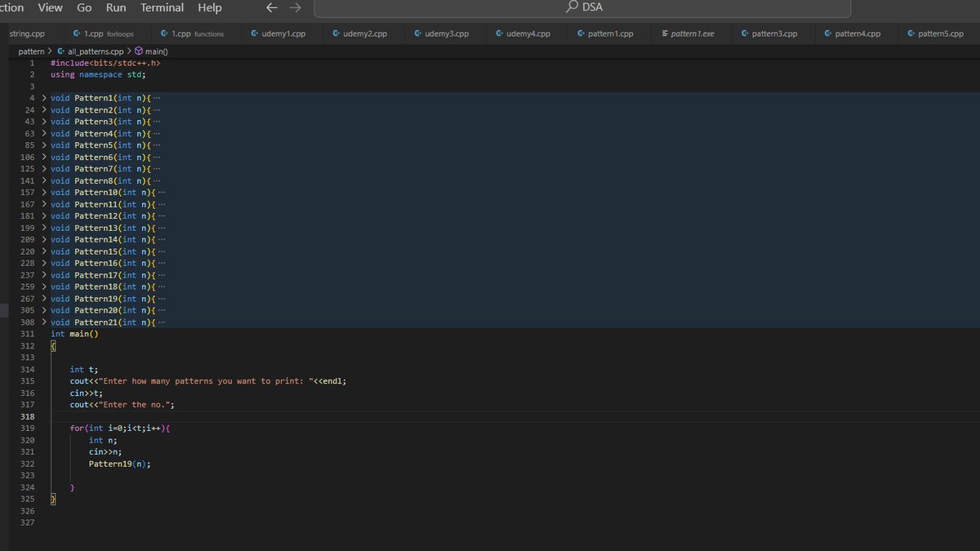
Task: Expand the folded Pattern3 function
Action: point(44,122)
